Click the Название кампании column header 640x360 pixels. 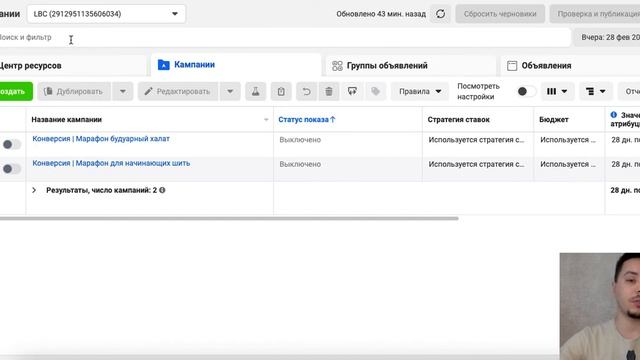pos(67,120)
